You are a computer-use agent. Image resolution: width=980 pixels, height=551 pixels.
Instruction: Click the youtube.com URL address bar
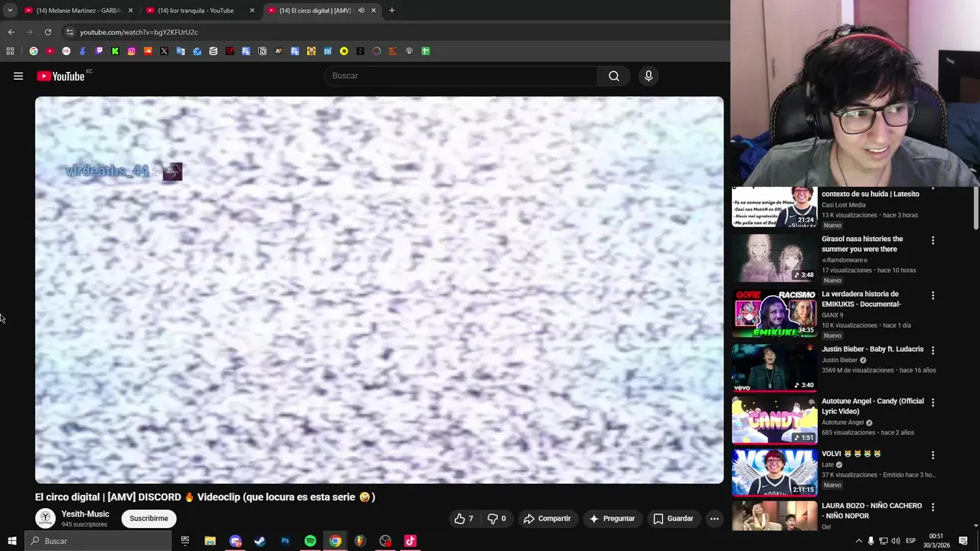[x=139, y=32]
